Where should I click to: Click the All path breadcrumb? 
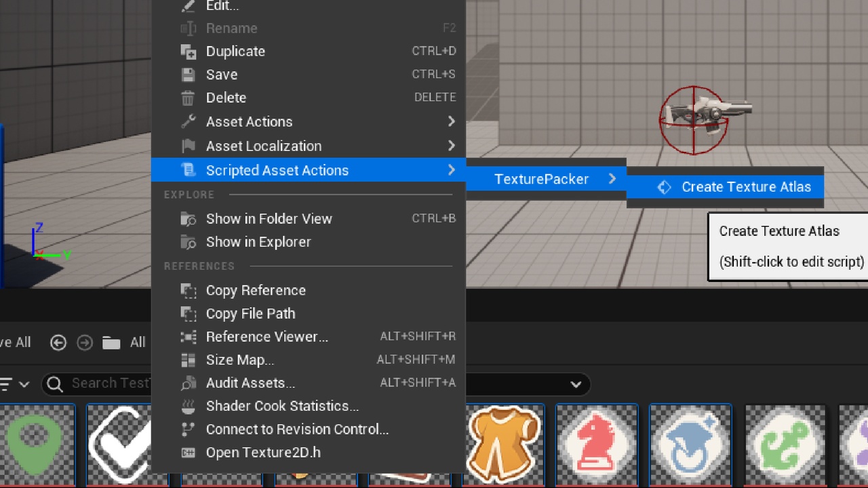[x=138, y=342]
